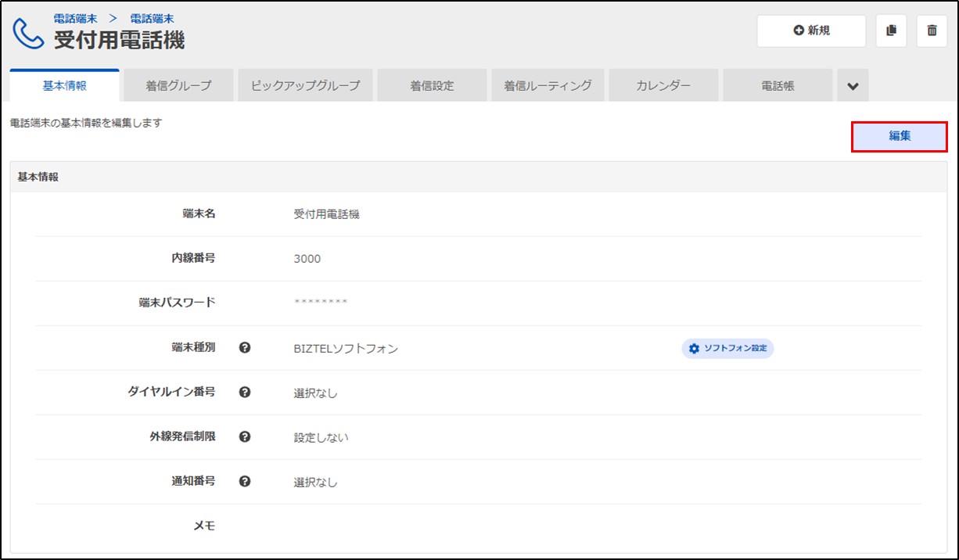This screenshot has height=560, width=959.
Task: Switch to the 着信グループ tab
Action: point(178,86)
